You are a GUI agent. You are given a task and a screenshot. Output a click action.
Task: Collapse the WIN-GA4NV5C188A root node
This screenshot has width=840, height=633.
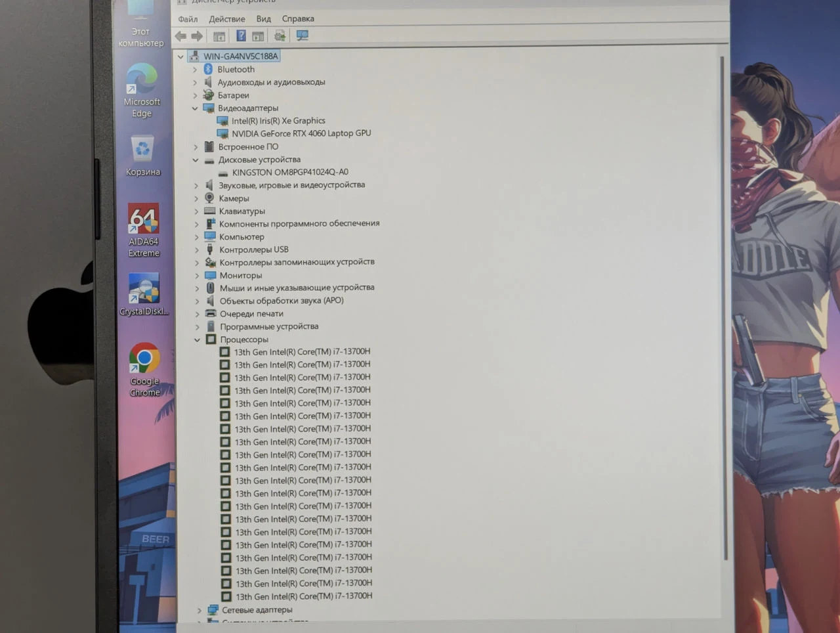[x=181, y=56]
